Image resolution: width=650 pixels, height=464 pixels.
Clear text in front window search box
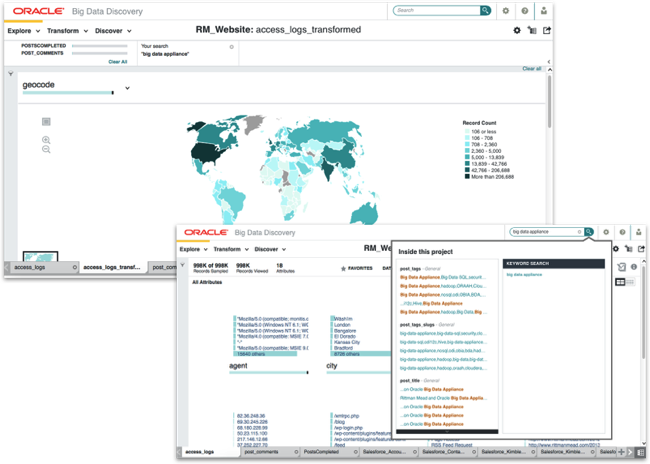click(580, 232)
